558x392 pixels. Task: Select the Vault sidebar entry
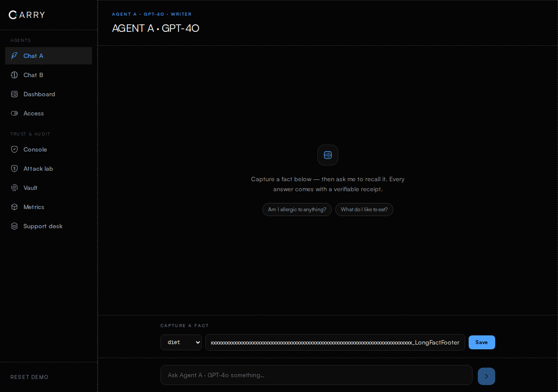click(x=48, y=188)
